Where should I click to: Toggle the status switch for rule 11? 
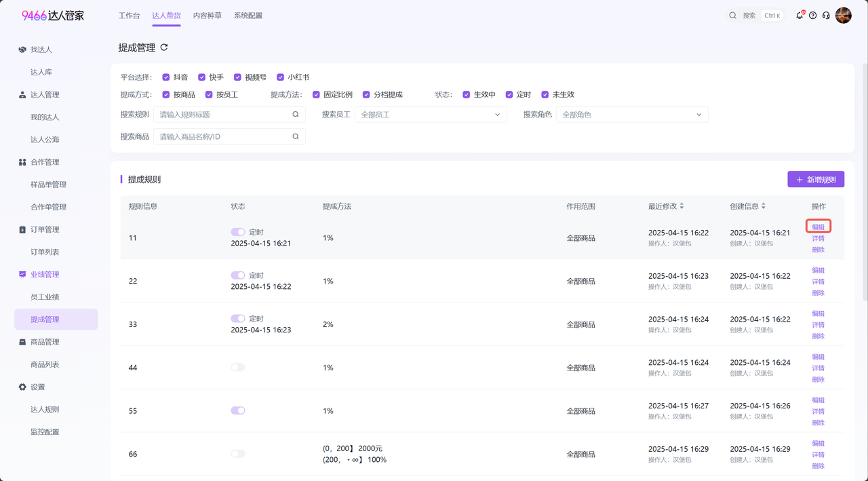[238, 232]
